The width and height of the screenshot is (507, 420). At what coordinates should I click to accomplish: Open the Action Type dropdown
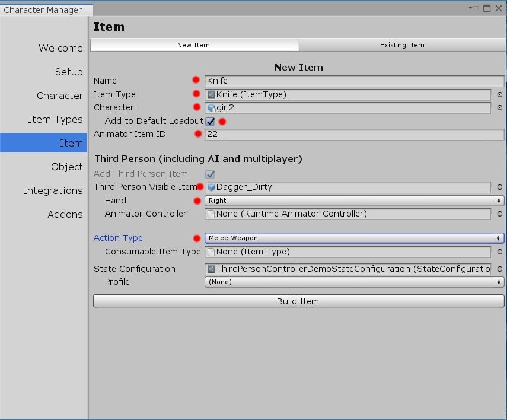(353, 238)
